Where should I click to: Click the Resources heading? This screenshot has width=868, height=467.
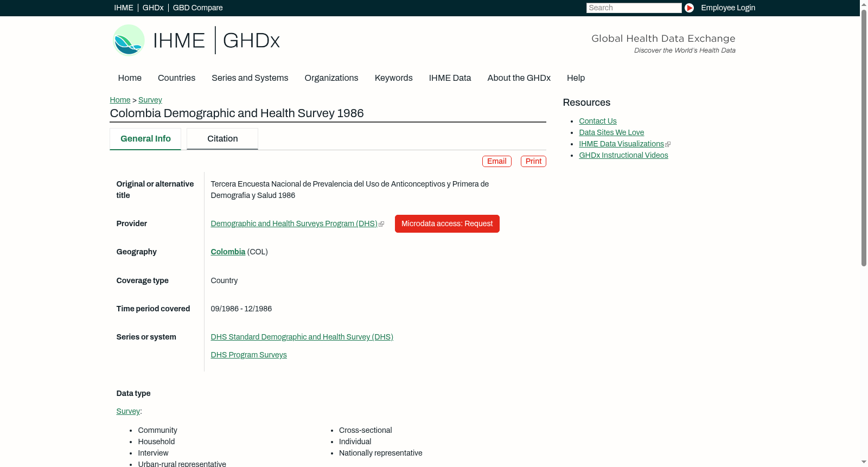pos(586,103)
